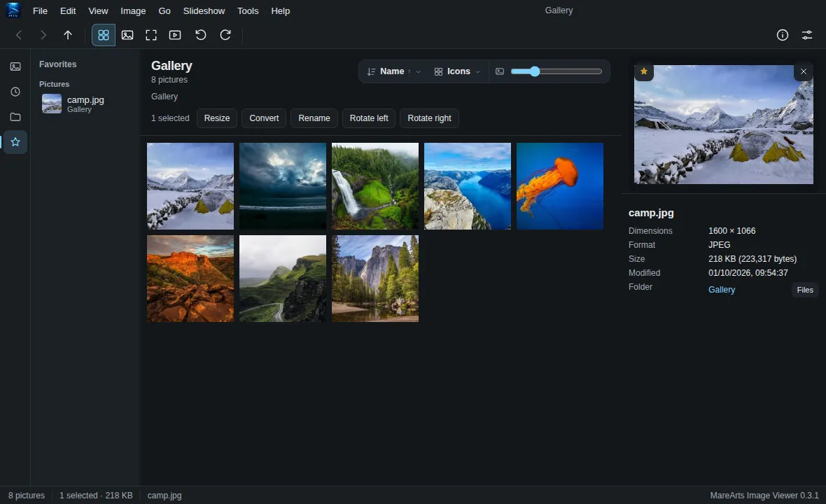Image resolution: width=826 pixels, height=504 pixels.
Task: Open the File menu
Action: 40,11
